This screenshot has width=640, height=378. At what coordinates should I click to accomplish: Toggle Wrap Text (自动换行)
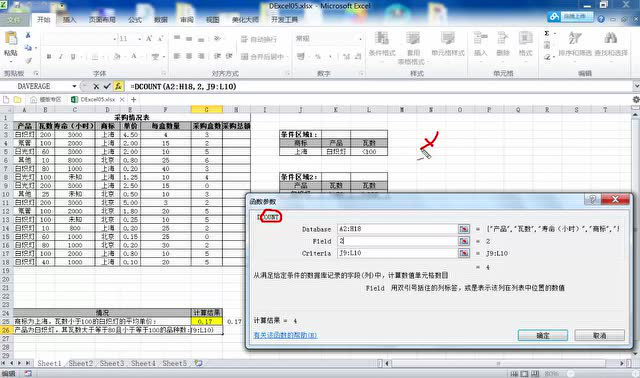pos(259,39)
